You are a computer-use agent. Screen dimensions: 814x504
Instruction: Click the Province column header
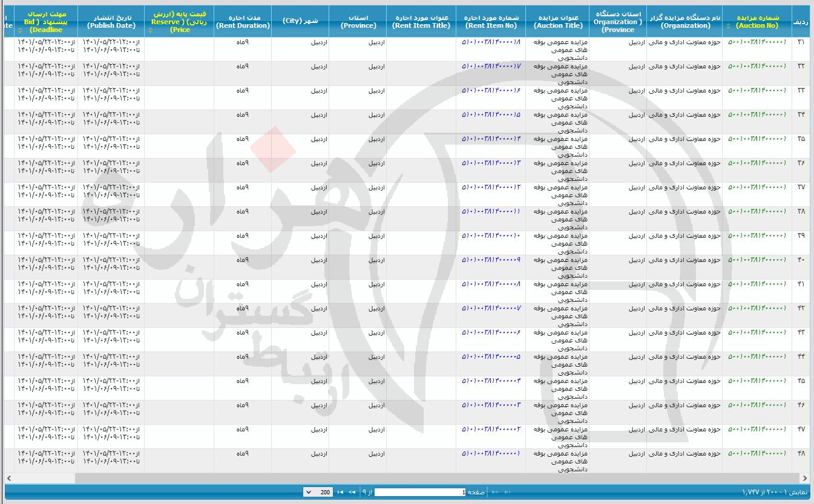[x=358, y=21]
